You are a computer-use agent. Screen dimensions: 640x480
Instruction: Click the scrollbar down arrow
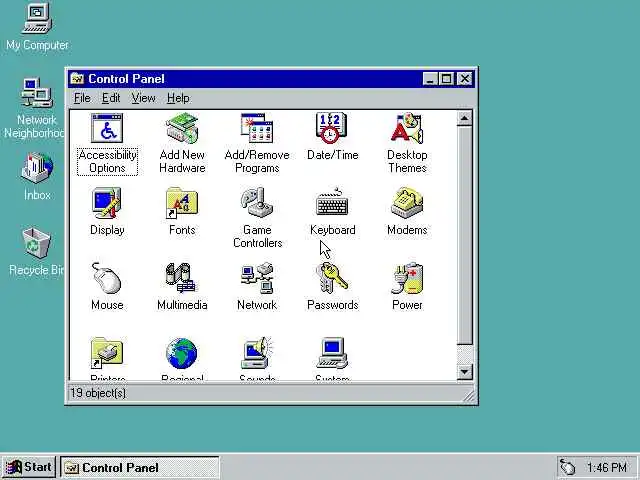[464, 371]
